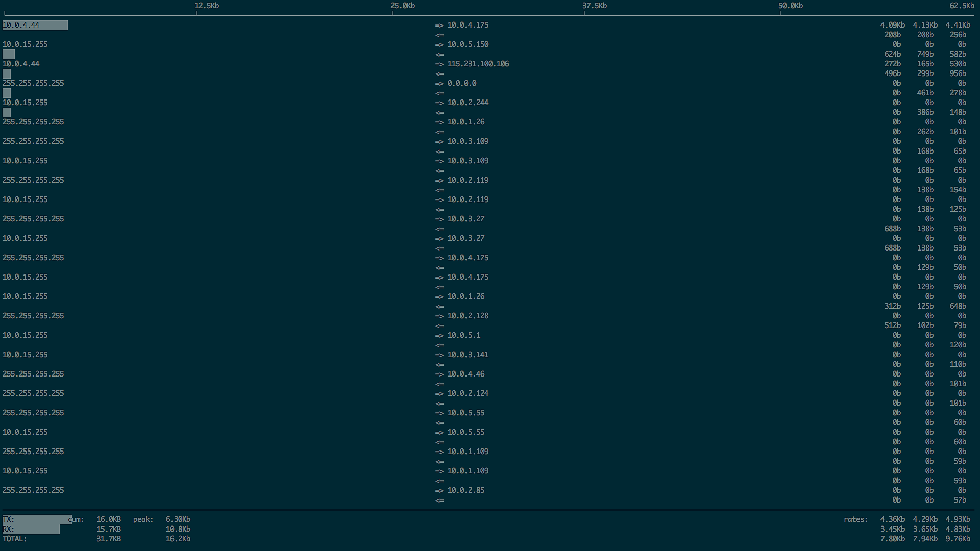Click the peak 6.30Kb value
Screen dimensions: 980x551
pos(178,519)
